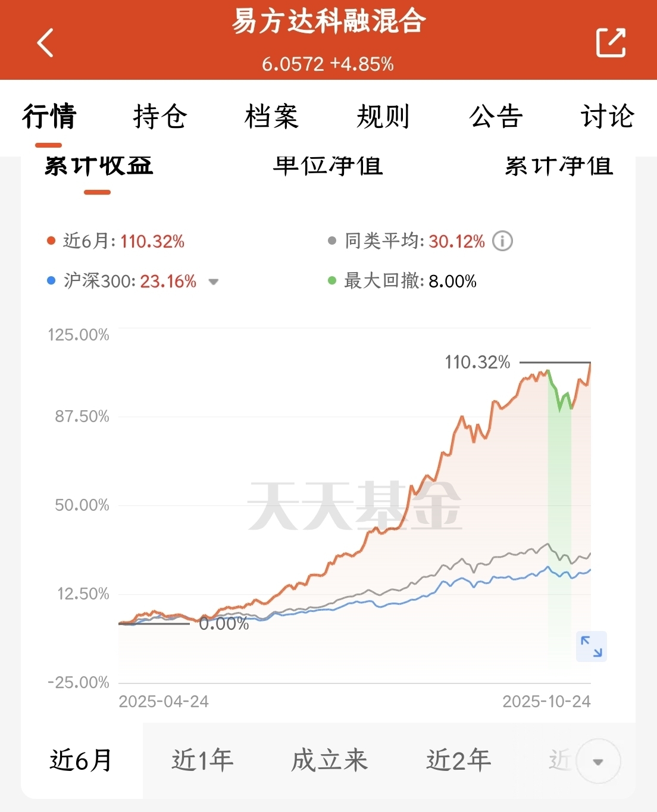Open info icon beside 同类平均

(502, 241)
